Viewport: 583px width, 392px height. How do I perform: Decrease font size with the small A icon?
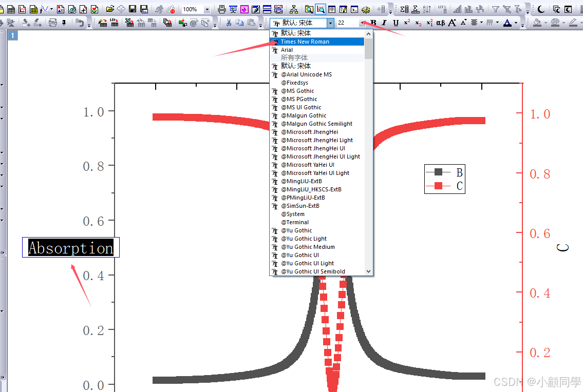point(463,22)
